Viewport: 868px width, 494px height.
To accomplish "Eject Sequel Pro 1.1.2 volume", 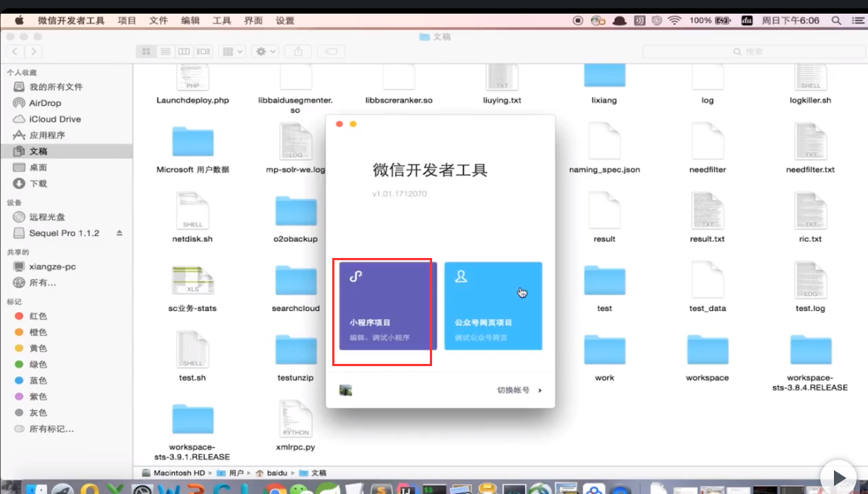I will pos(119,233).
